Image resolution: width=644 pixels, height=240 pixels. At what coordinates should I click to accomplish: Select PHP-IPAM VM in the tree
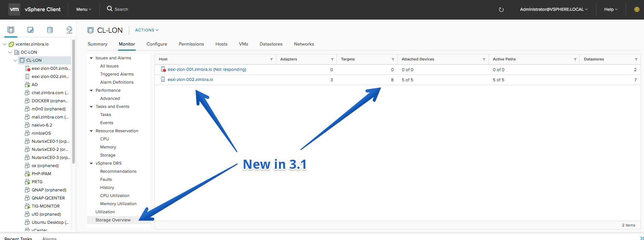pyautogui.click(x=41, y=174)
